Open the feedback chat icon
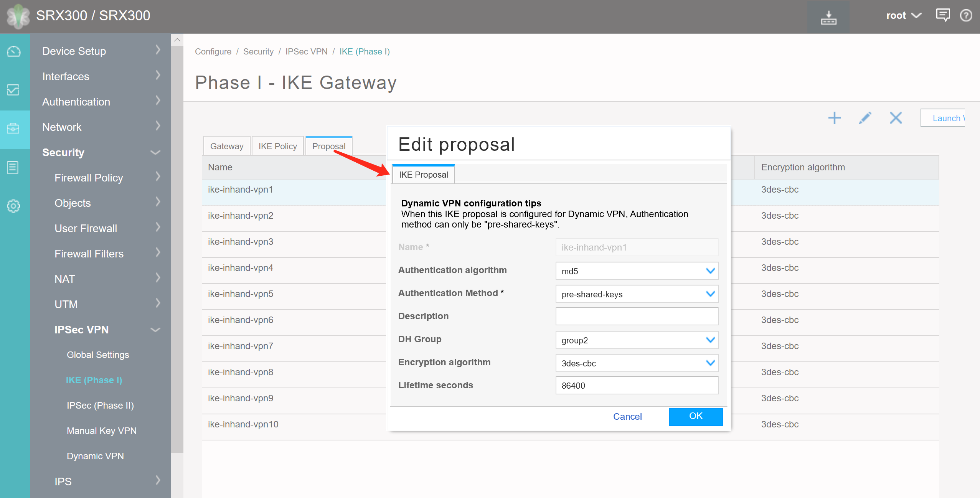 click(942, 15)
